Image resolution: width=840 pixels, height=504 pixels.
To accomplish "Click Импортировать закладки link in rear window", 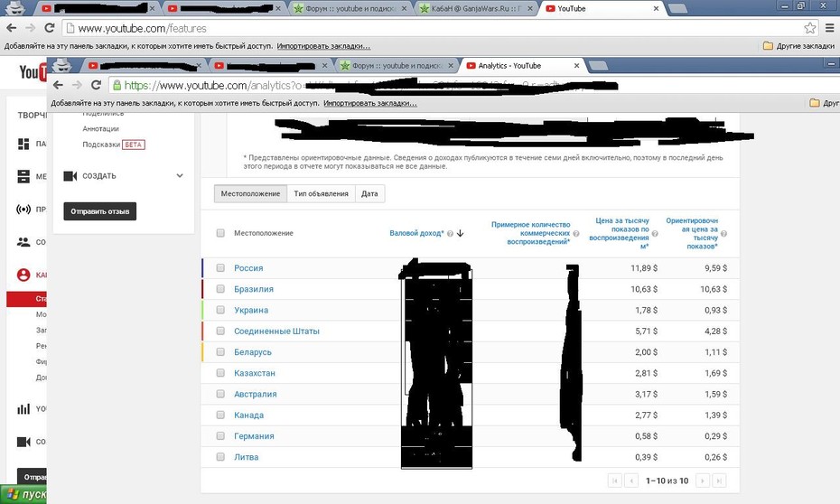I will 323,46.
